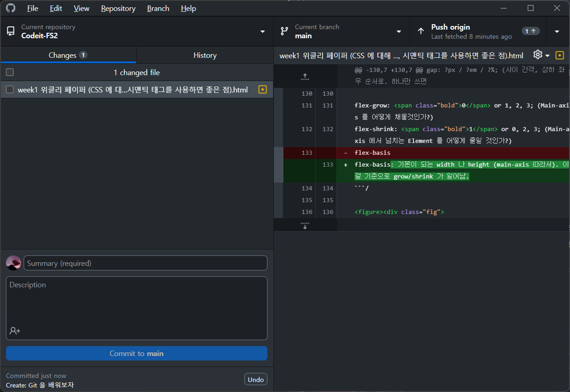Switch to the History tab
The height and width of the screenshot is (392, 570).
(205, 55)
